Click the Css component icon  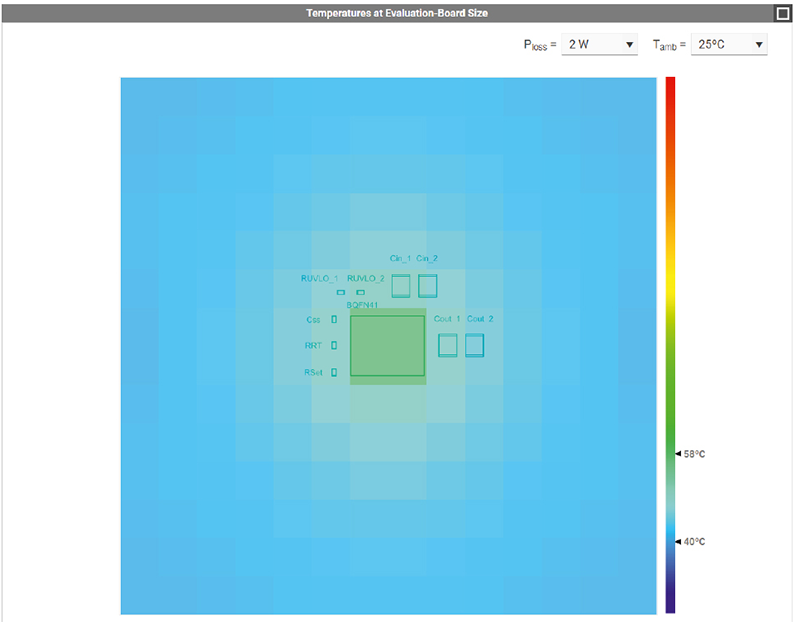pyautogui.click(x=333, y=320)
